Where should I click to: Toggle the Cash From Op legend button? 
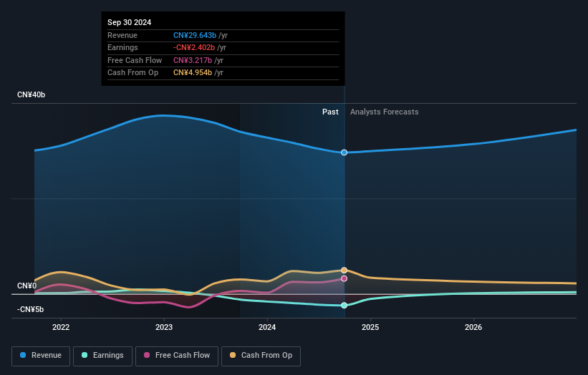point(261,356)
